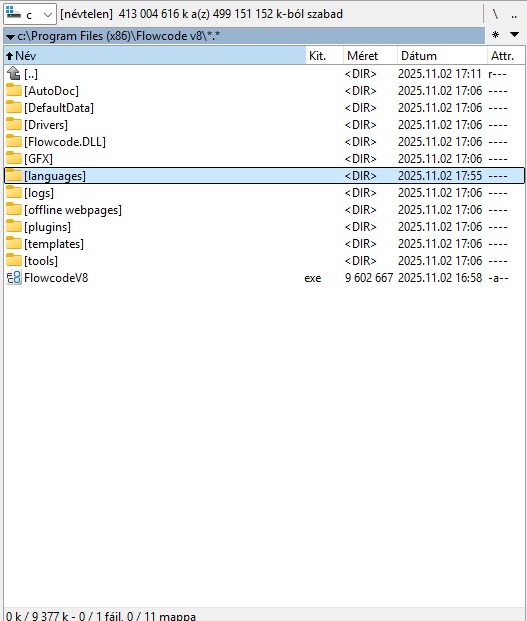
Task: Click the path bar c:\Program Files (x86)\Flowcode v8
Action: [x=245, y=36]
